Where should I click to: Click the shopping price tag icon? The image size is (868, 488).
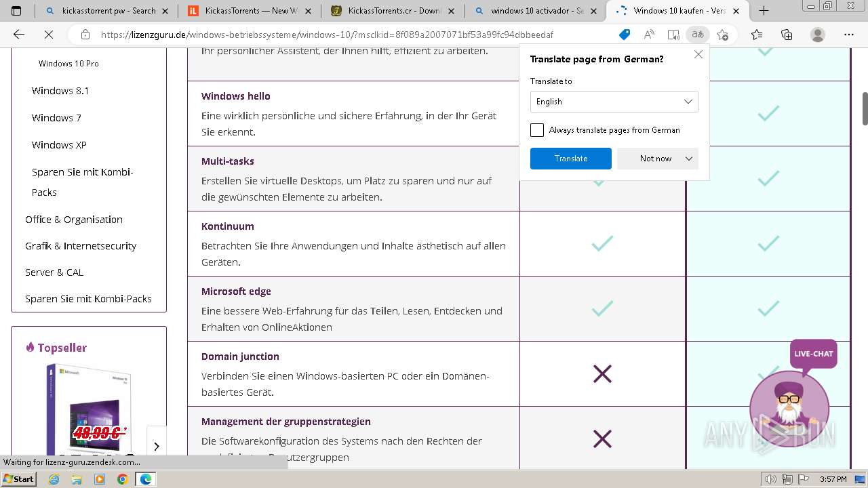tap(625, 35)
